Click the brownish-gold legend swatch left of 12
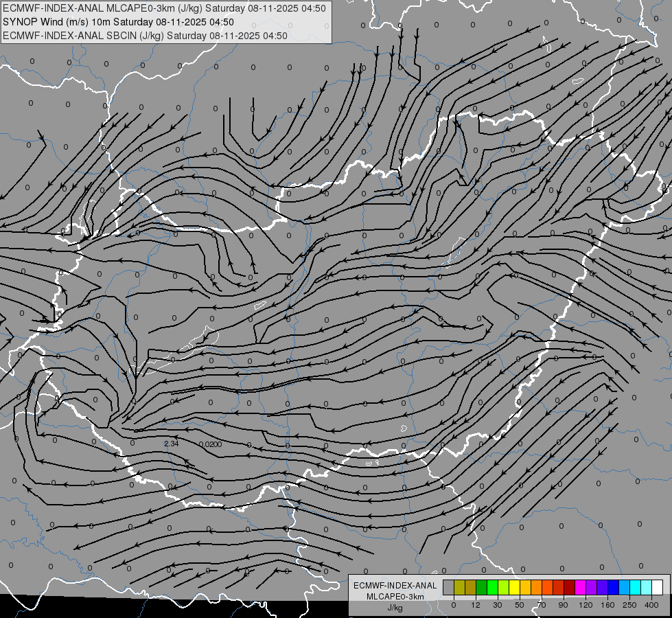This screenshot has height=618, width=672. click(x=471, y=587)
